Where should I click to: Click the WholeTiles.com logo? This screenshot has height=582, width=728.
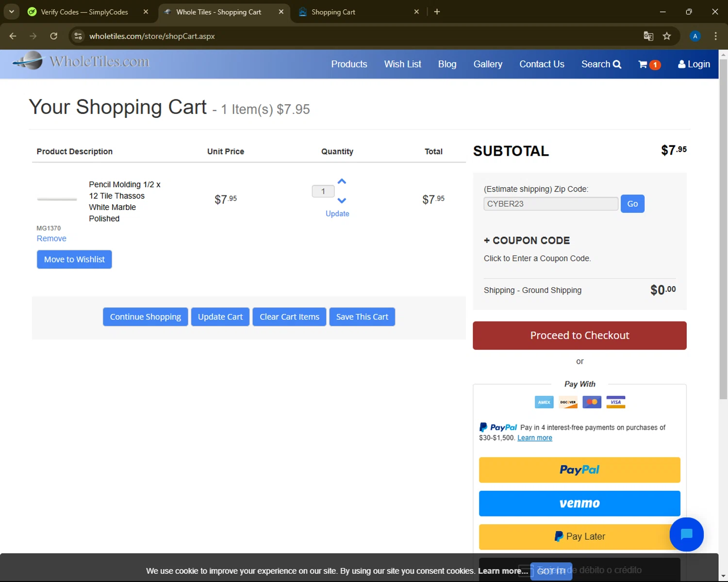click(81, 61)
